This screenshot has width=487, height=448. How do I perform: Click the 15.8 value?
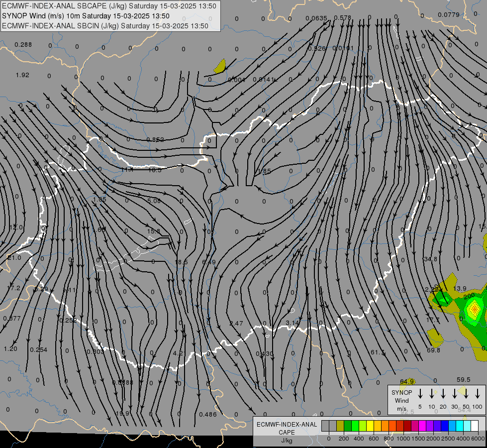153,231
